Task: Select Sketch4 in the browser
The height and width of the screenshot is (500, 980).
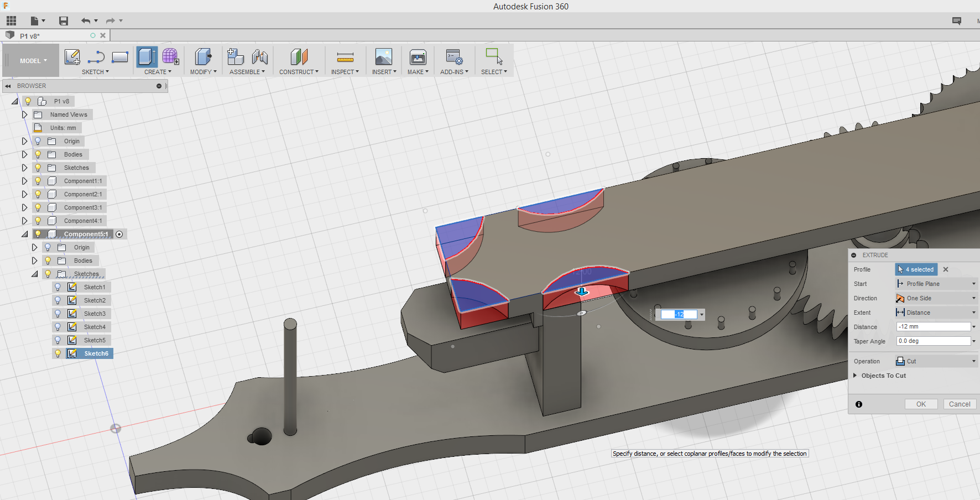Action: click(x=95, y=327)
